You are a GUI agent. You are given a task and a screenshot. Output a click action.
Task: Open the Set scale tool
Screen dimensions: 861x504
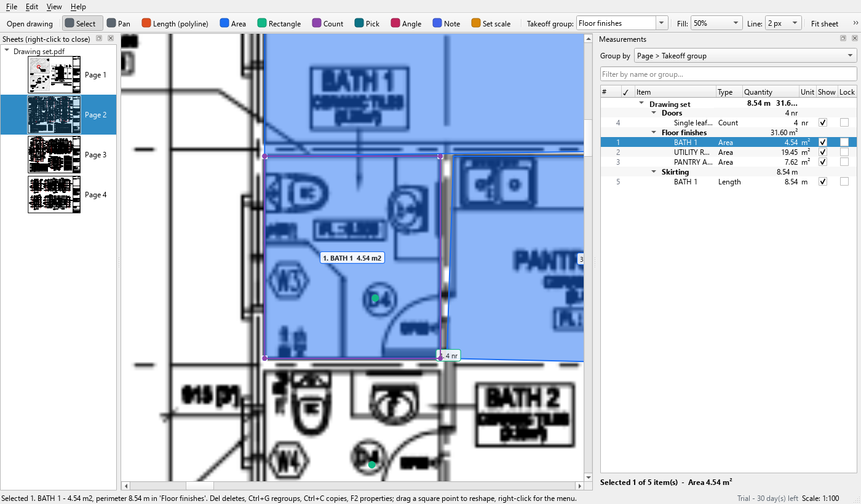pos(491,23)
